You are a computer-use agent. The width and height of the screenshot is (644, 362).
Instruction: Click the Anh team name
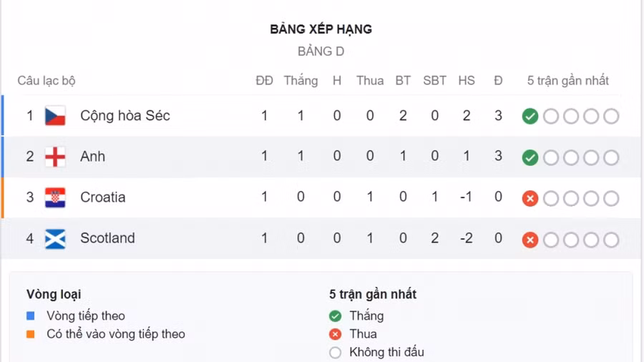click(92, 157)
